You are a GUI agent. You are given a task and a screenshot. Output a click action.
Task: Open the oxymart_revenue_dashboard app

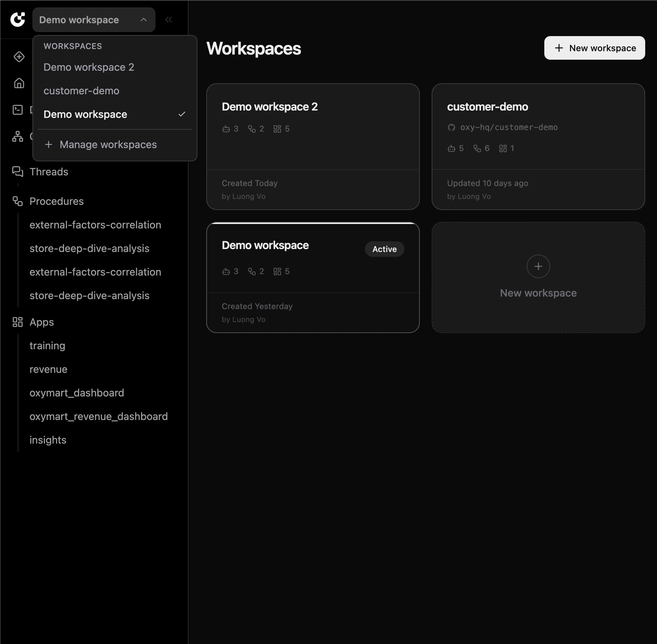pos(98,416)
